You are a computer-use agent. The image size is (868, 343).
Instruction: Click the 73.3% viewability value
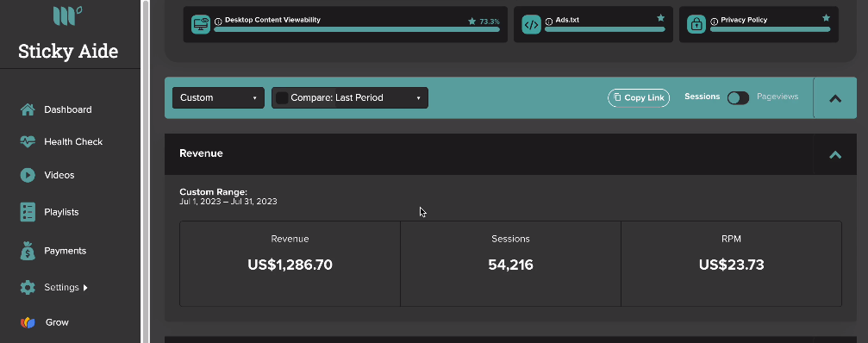(490, 22)
